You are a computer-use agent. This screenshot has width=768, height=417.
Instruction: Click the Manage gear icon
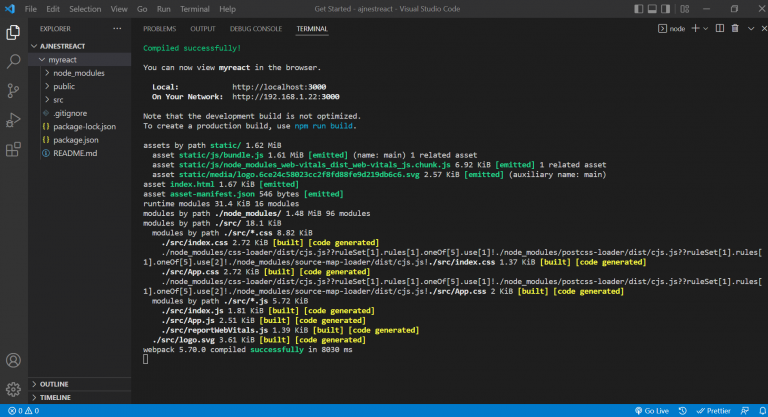pyautogui.click(x=14, y=389)
